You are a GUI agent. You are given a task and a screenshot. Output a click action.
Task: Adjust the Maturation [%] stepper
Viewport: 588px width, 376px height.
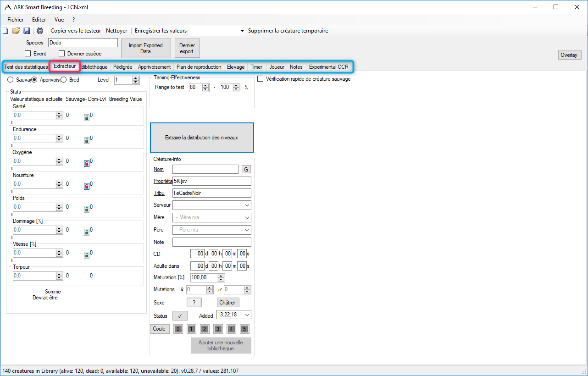point(222,277)
